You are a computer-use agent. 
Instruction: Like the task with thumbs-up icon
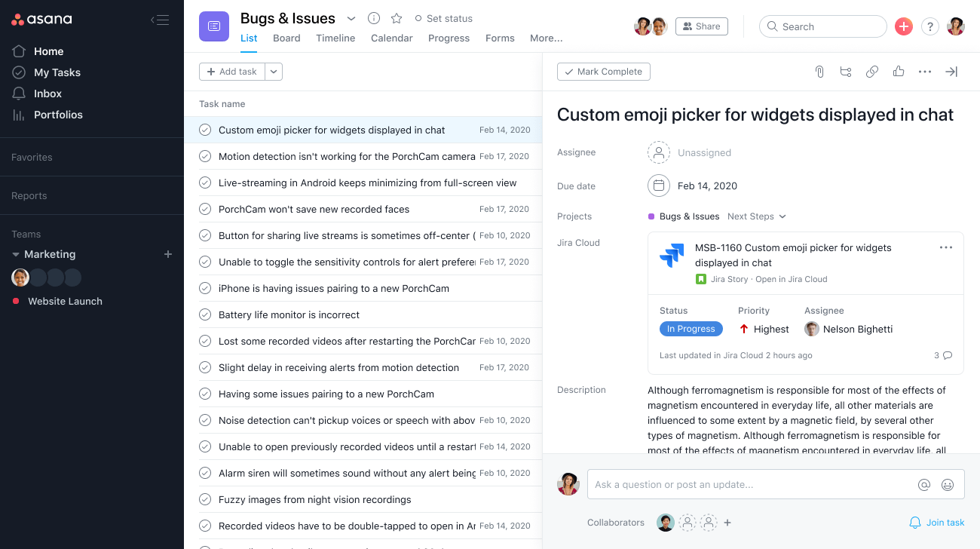click(899, 72)
